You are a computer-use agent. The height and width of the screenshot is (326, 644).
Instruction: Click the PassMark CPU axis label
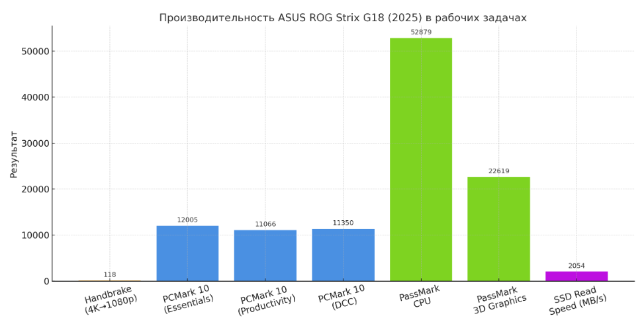click(420, 296)
